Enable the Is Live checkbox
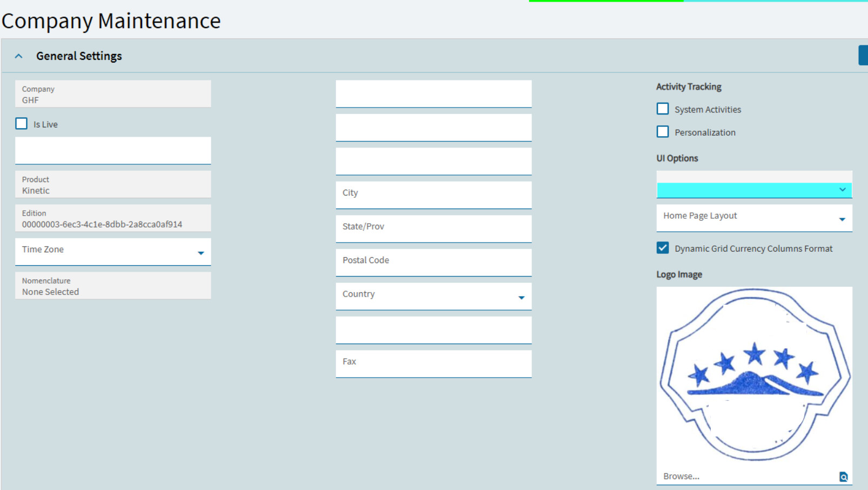Image resolution: width=868 pixels, height=490 pixels. coord(22,124)
